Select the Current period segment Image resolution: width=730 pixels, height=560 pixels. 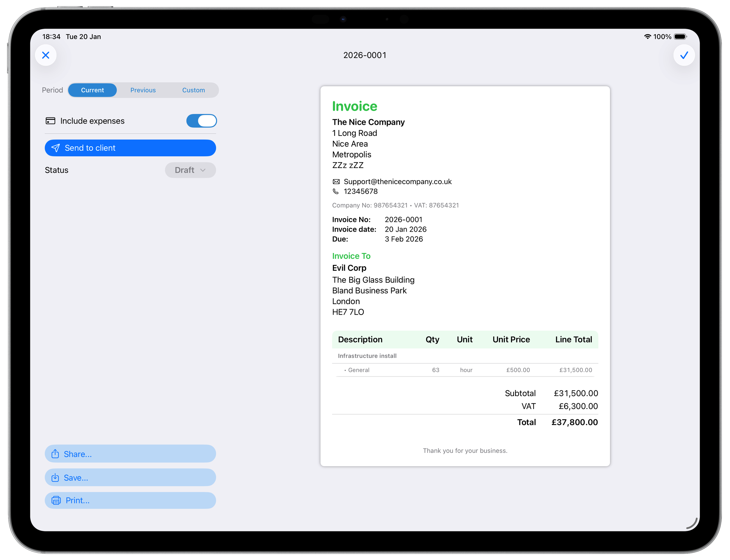(92, 90)
